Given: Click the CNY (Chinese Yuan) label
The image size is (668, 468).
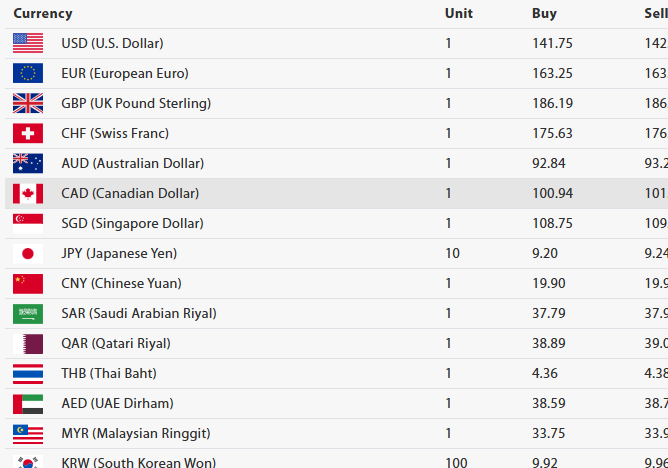Looking at the screenshot, I should click(121, 283).
